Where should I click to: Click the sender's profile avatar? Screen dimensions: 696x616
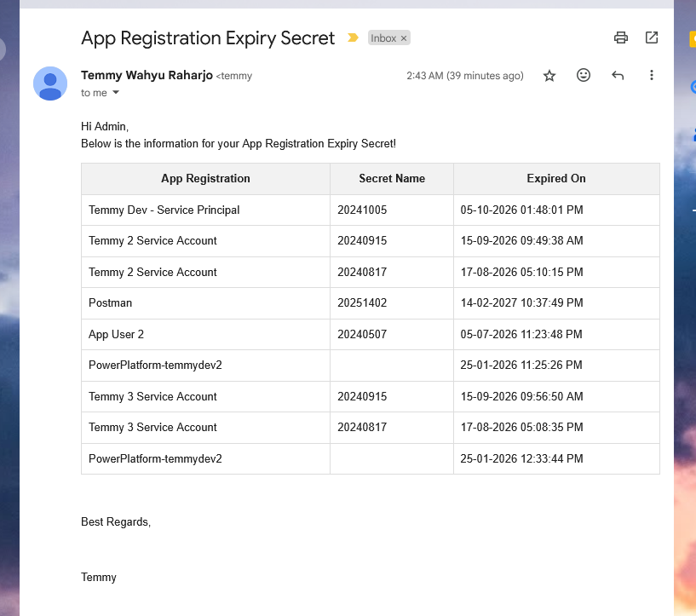tap(50, 83)
